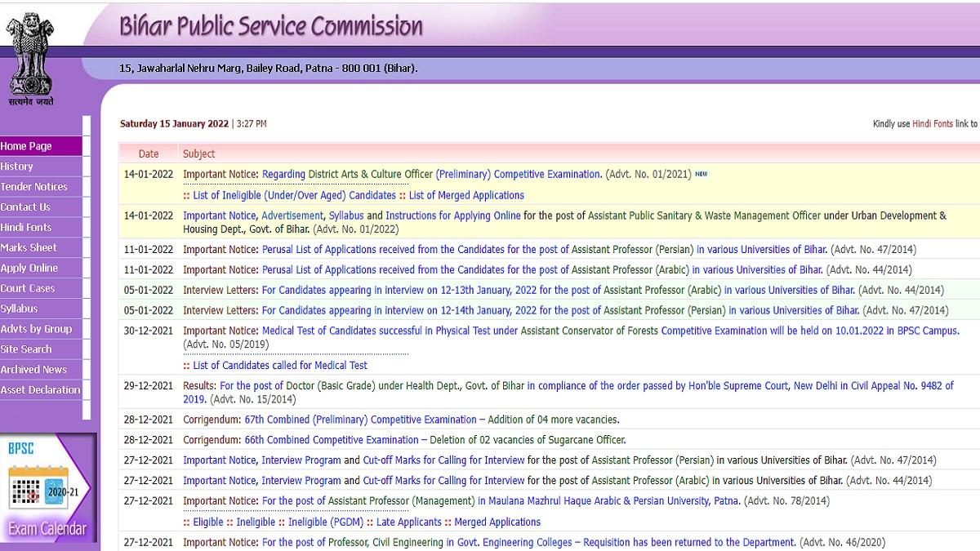Viewport: 980px width, 551px height.
Task: Click the NEW badge on the 14-01-2022 notice
Action: coord(702,172)
